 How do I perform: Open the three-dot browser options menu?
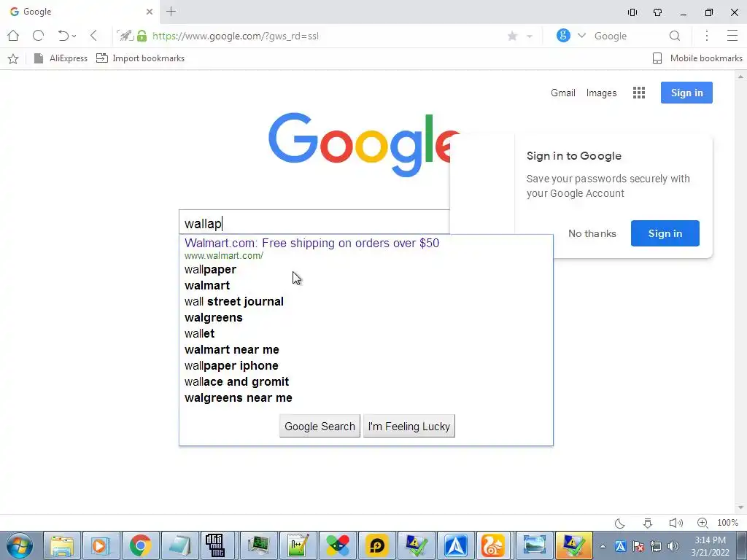pyautogui.click(x=707, y=36)
